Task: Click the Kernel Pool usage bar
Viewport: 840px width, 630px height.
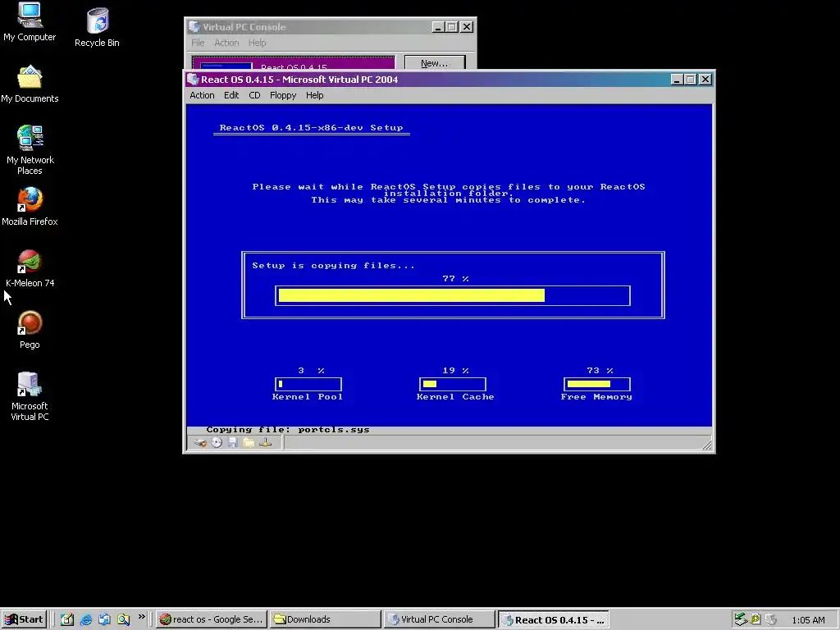Action: 308,384
